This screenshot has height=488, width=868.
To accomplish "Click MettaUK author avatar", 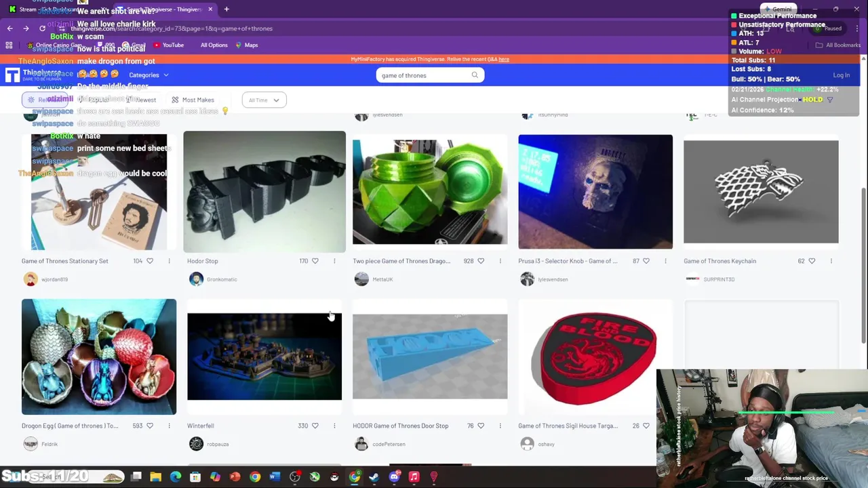I will click(361, 279).
